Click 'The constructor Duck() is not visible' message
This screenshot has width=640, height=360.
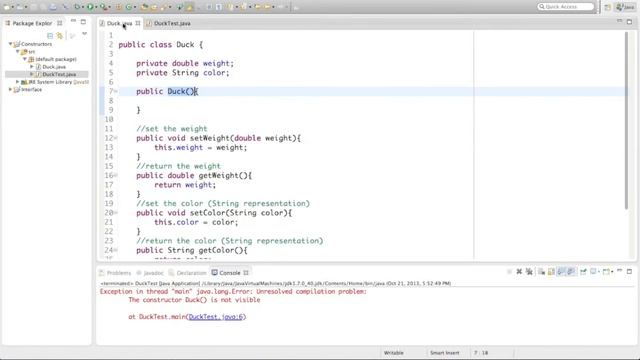(194, 300)
